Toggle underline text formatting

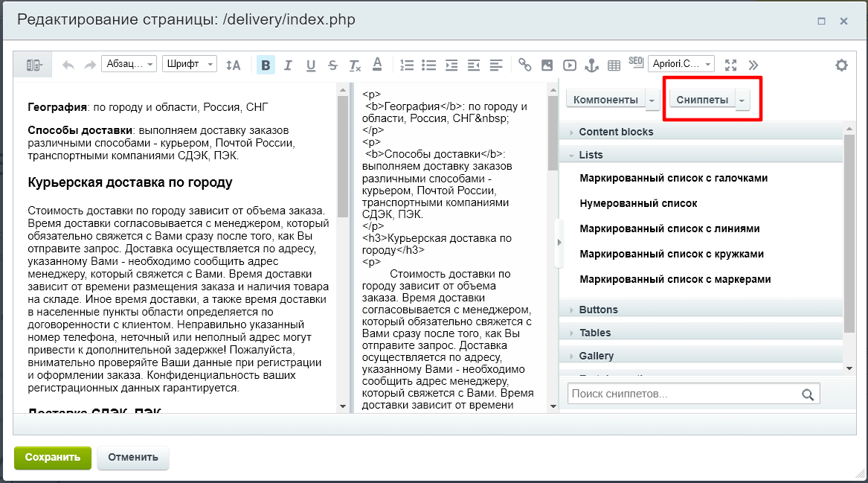click(x=311, y=65)
